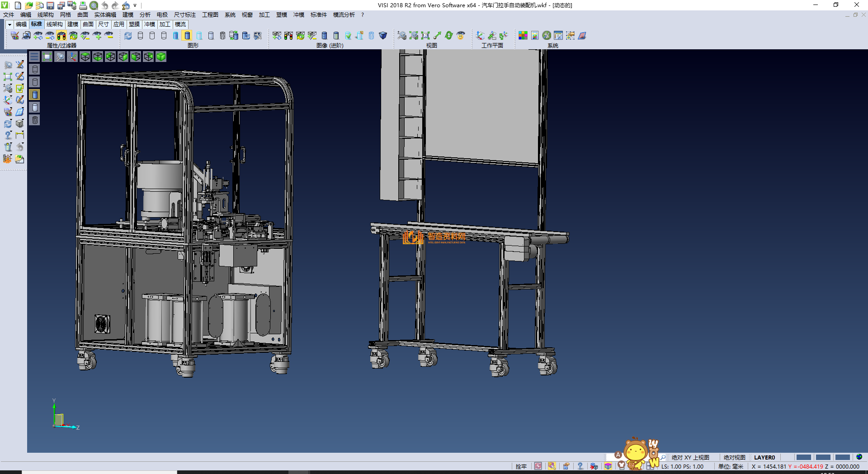The width and height of the screenshot is (868, 474).
Task: Click the dark blue shaded box icon
Action: (x=383, y=36)
